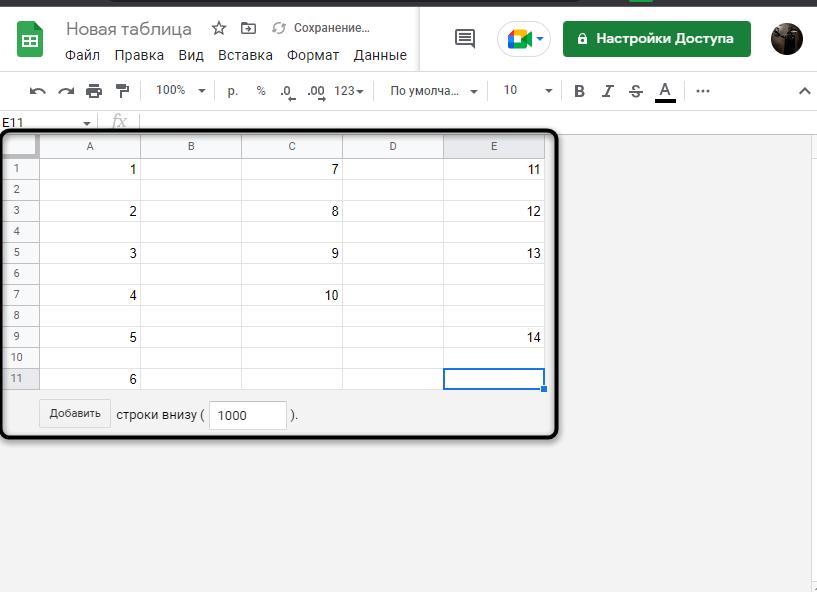Star the document Новая таблица
This screenshot has height=592, width=817.
(x=219, y=28)
